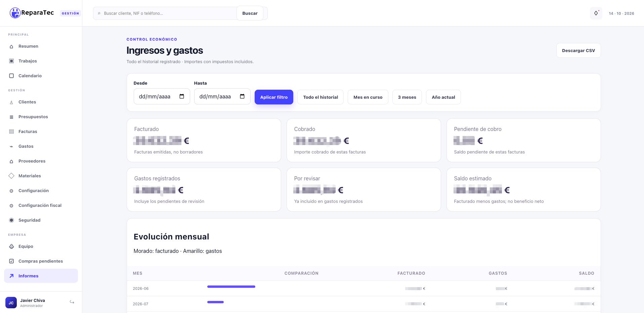Select Todo el historial range
The image size is (644, 313).
(320, 97)
